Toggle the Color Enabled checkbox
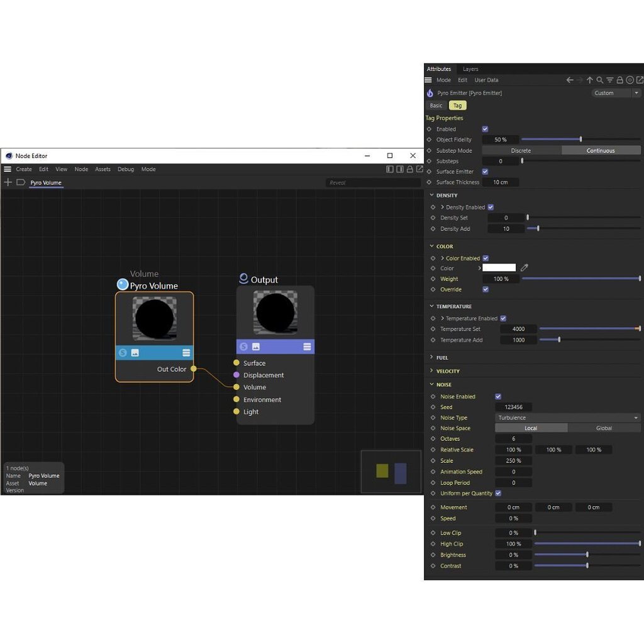The height and width of the screenshot is (644, 644). (486, 258)
